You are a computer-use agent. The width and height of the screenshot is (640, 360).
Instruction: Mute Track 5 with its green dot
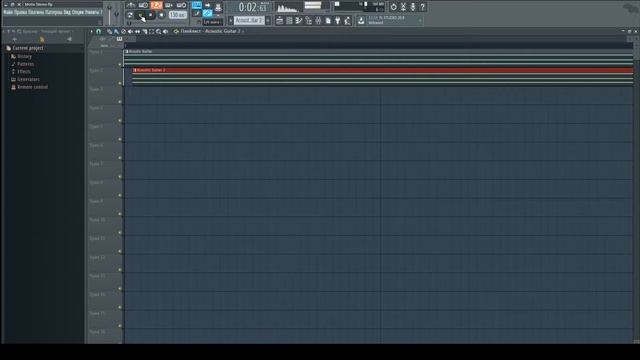pos(120,139)
